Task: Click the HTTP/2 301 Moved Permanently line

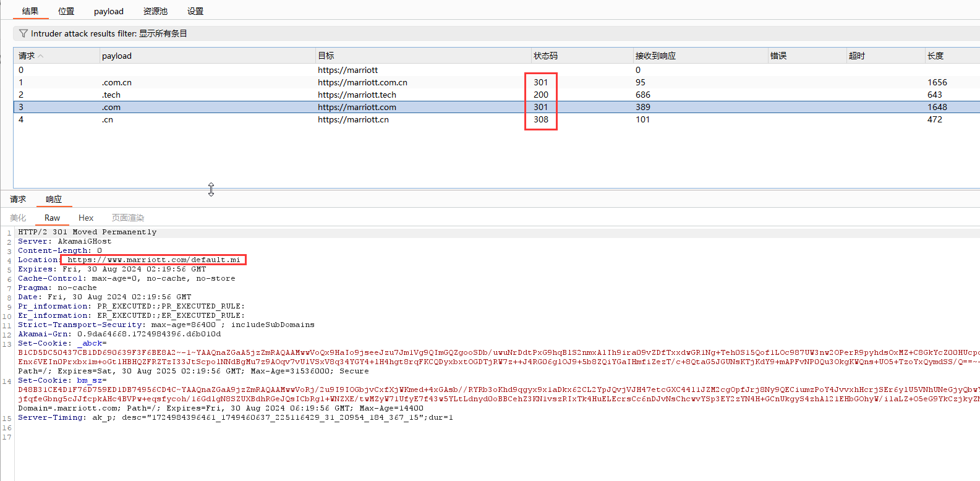Action: pyautogui.click(x=87, y=232)
